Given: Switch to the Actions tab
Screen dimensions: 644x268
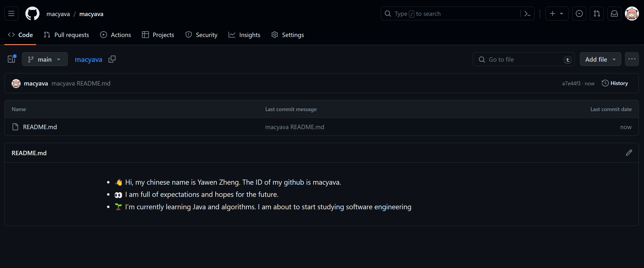Looking at the screenshot, I should (x=116, y=35).
